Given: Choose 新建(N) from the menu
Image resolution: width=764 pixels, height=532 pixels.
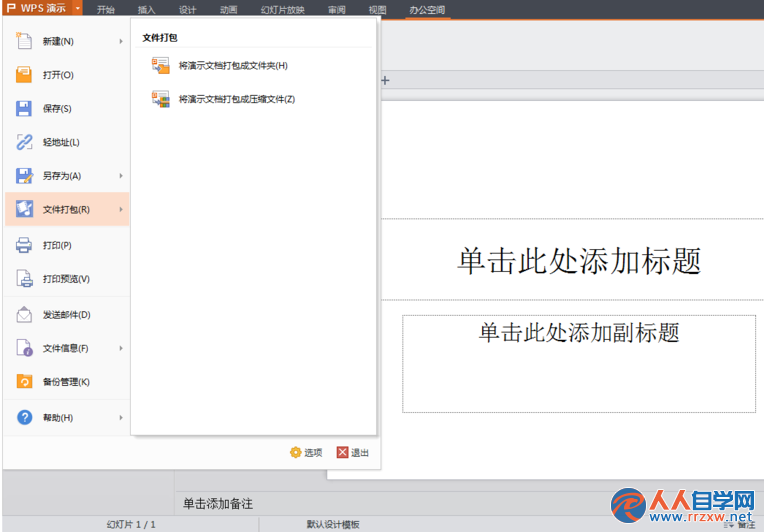Looking at the screenshot, I should 67,41.
